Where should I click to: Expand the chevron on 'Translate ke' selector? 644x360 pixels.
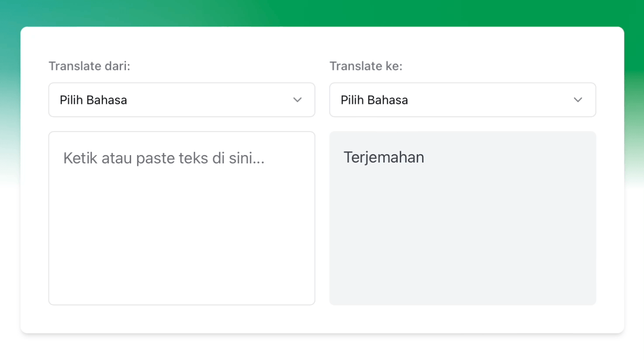[578, 100]
